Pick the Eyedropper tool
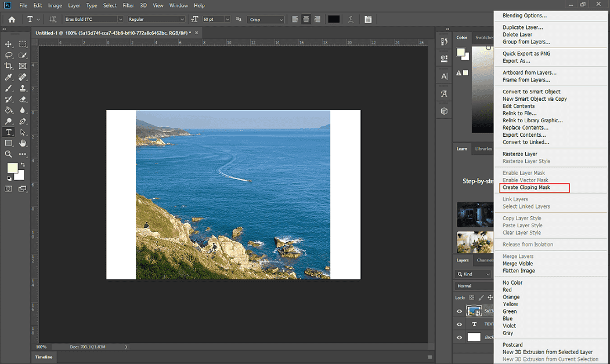The image size is (610, 364). tap(8, 77)
